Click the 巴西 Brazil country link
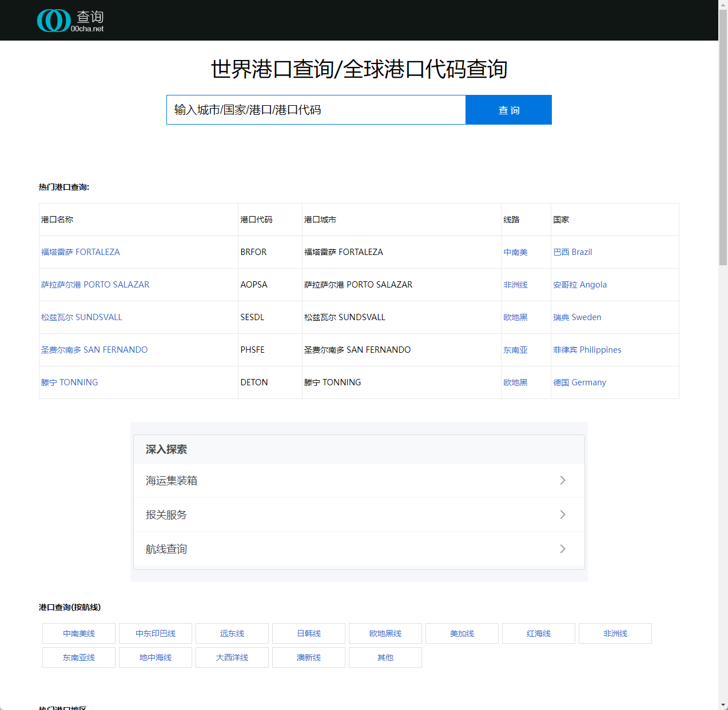The height and width of the screenshot is (710, 728). pyautogui.click(x=572, y=252)
